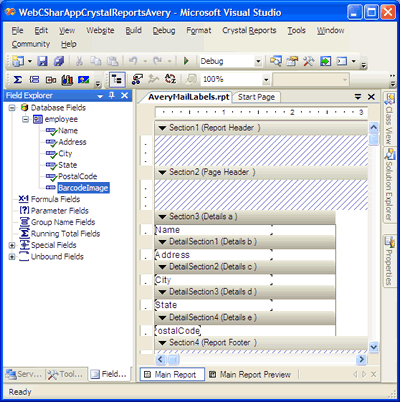Click the Cut scissors icon
The width and height of the screenshot is (400, 402).
click(x=79, y=61)
